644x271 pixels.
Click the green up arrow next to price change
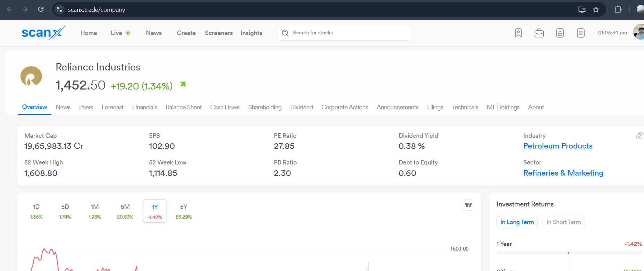tap(183, 84)
